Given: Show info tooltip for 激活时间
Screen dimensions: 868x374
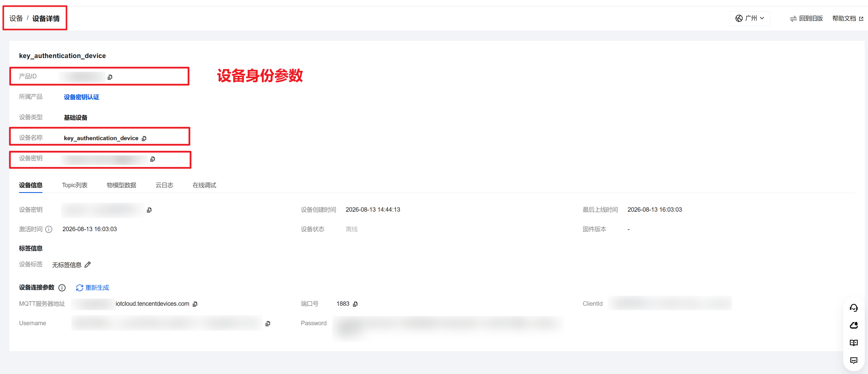Looking at the screenshot, I should [x=49, y=229].
